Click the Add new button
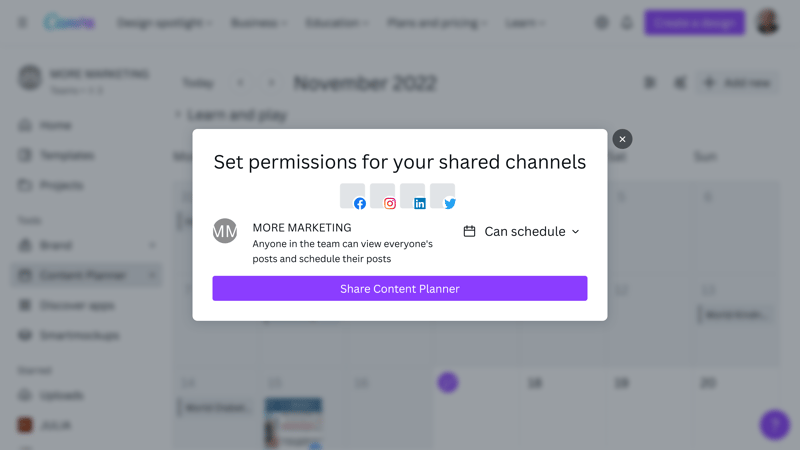Viewport: 800px width, 450px height. [738, 83]
